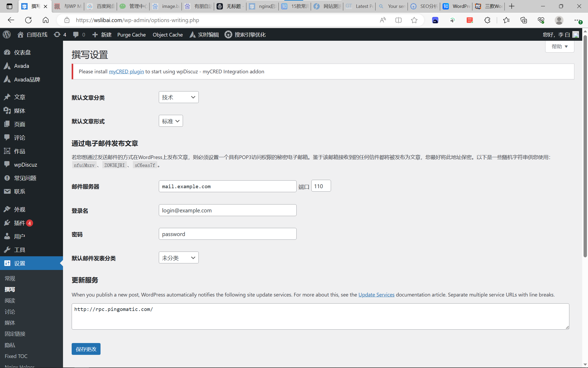
Task: Toggle browser split screen view
Action: pyautogui.click(x=398, y=20)
